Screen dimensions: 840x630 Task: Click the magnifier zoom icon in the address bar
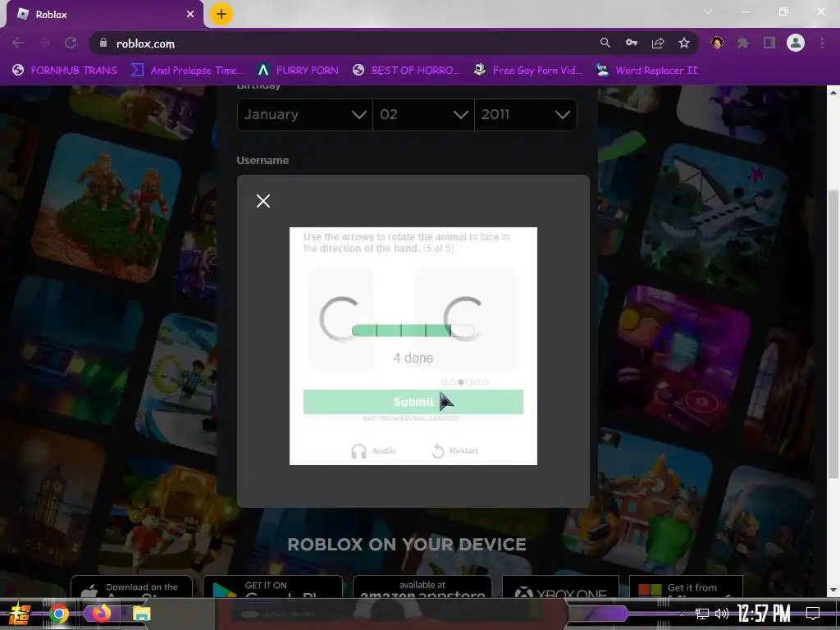coord(605,43)
